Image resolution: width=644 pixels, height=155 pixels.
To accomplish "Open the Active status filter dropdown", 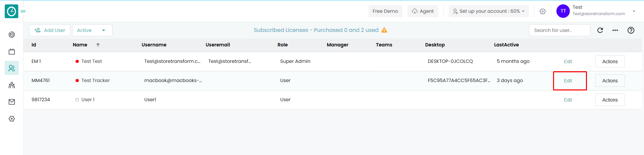I will tap(92, 30).
